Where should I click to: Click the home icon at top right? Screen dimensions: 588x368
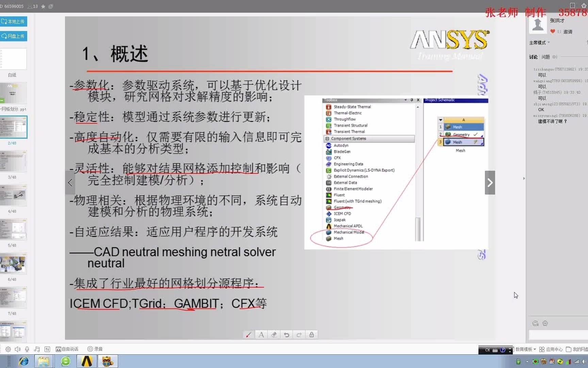(x=584, y=5)
